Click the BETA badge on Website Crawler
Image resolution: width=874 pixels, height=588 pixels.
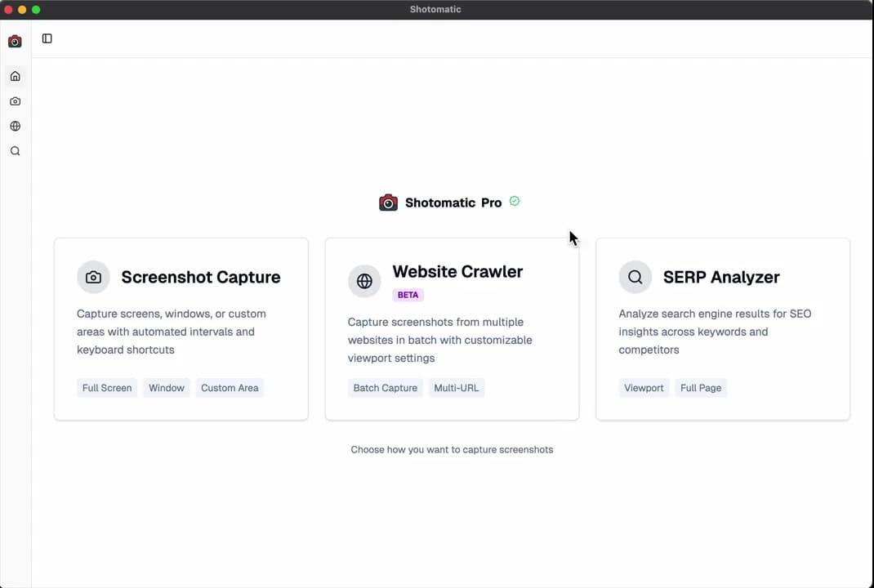click(x=408, y=295)
